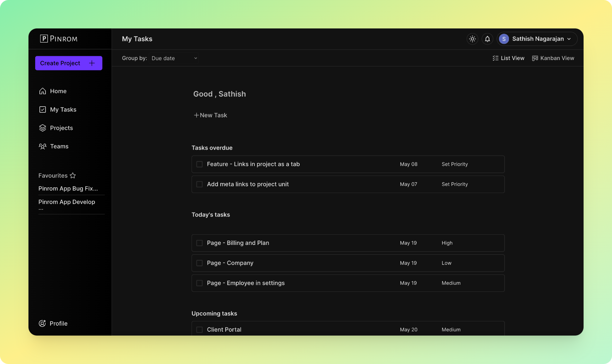Click May 08 due date
The image size is (612, 364).
(x=409, y=164)
